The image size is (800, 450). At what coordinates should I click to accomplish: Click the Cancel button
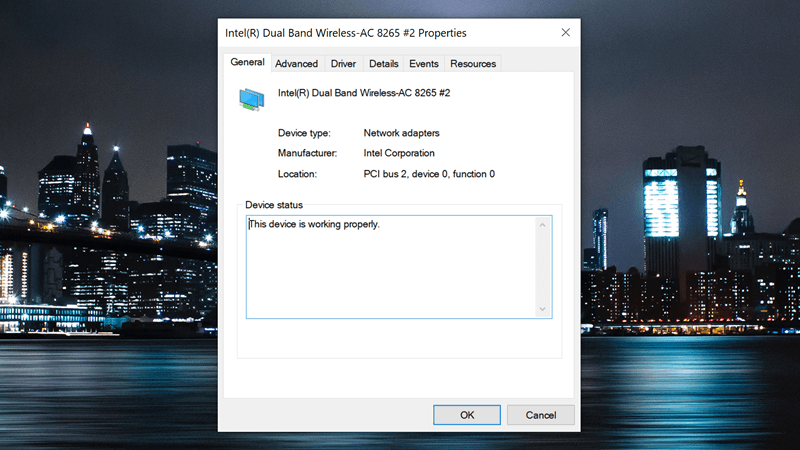(540, 415)
